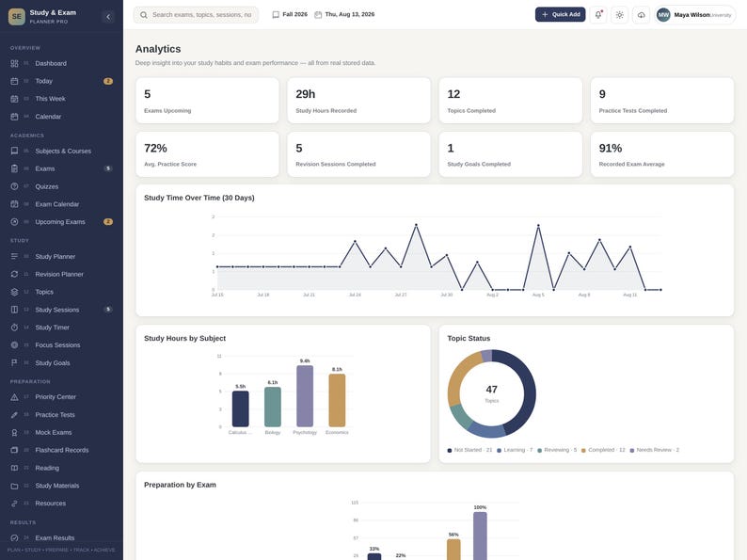Open Mock Exams menu item
Screen dimensions: 747x560
pos(61,432)
